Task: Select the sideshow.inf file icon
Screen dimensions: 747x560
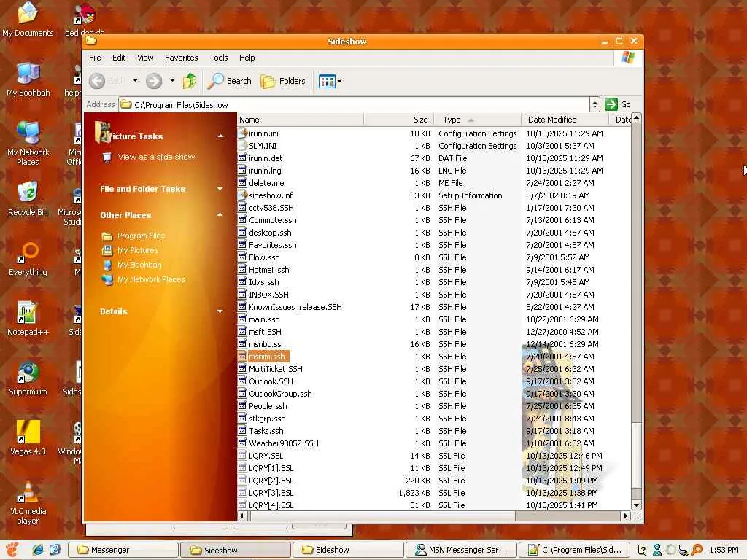Action: 242,195
